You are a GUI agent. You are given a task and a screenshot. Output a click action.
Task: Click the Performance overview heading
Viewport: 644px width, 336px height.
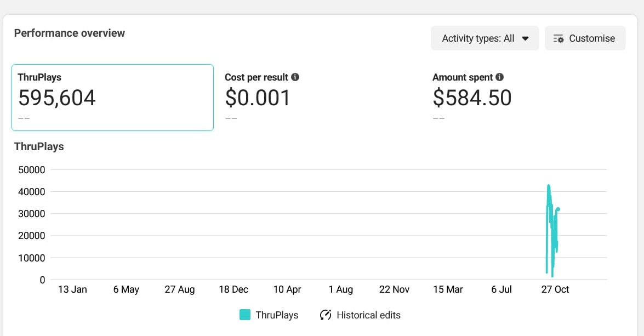(x=70, y=33)
